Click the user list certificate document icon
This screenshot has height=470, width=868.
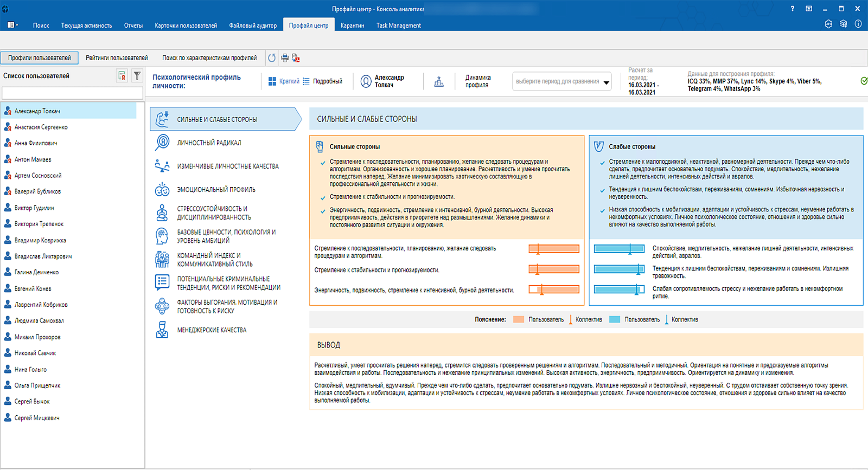122,76
